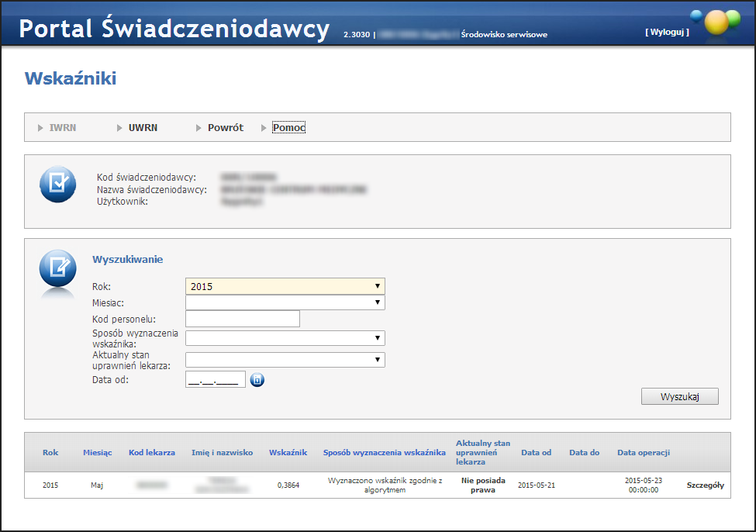The width and height of the screenshot is (756, 532).
Task: Open Pomoc help menu item
Action: pyautogui.click(x=288, y=127)
